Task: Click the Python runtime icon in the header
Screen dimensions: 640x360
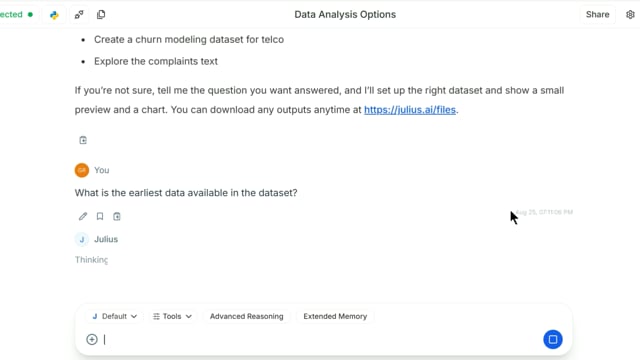Action: [54, 15]
